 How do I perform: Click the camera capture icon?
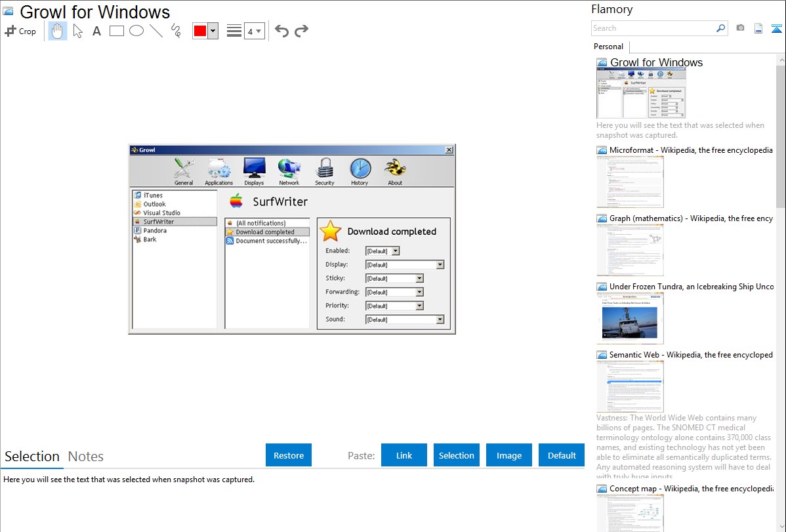740,28
